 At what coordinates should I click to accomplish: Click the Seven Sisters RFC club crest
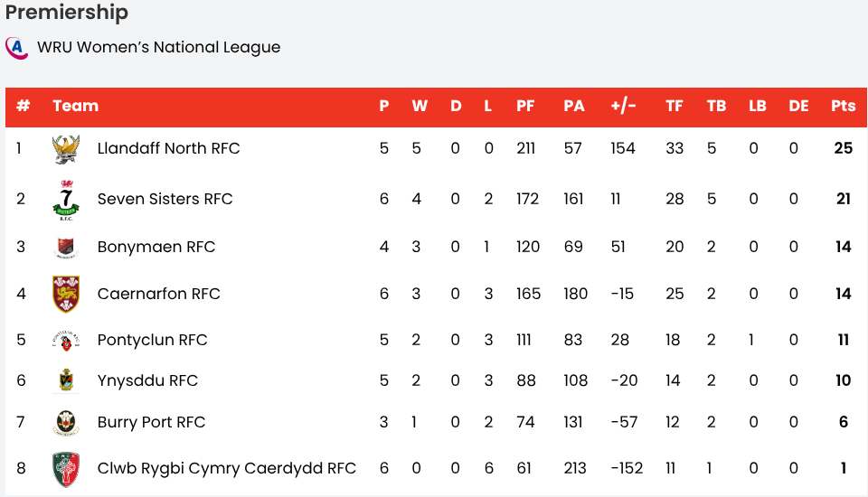pyautogui.click(x=66, y=200)
